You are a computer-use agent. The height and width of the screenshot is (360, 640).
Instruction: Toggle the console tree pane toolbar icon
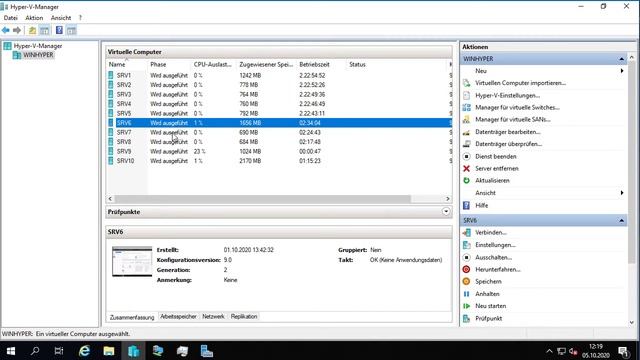(44, 30)
